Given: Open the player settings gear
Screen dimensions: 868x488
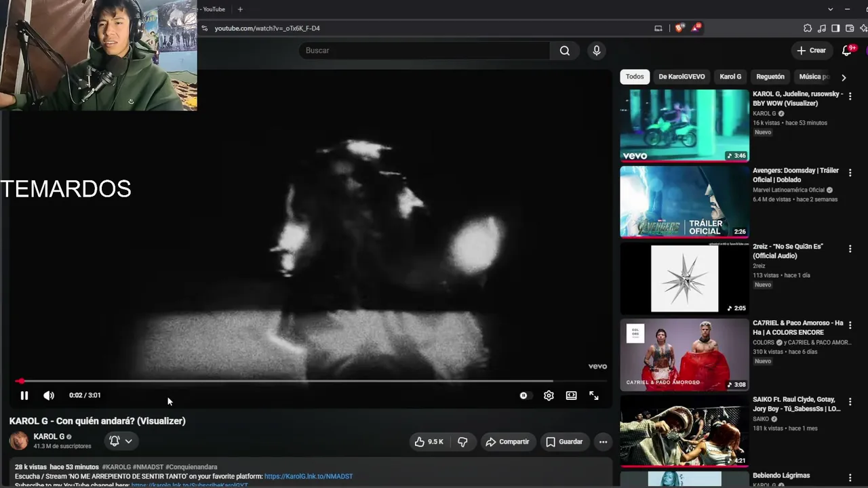Looking at the screenshot, I should point(549,396).
